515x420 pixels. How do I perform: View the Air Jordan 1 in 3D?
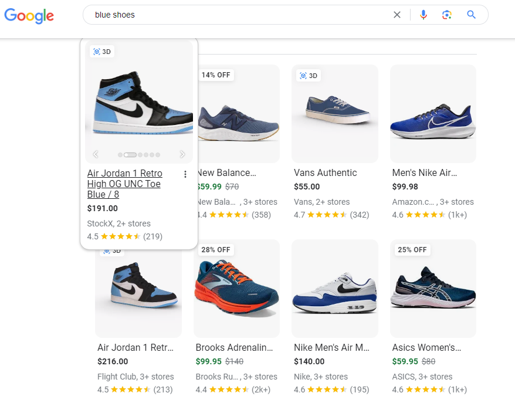(x=102, y=52)
